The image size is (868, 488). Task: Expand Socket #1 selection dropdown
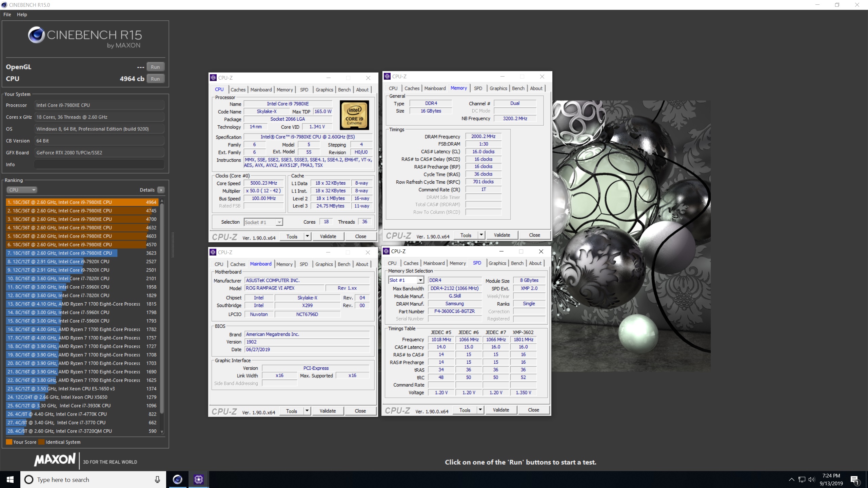coord(279,222)
